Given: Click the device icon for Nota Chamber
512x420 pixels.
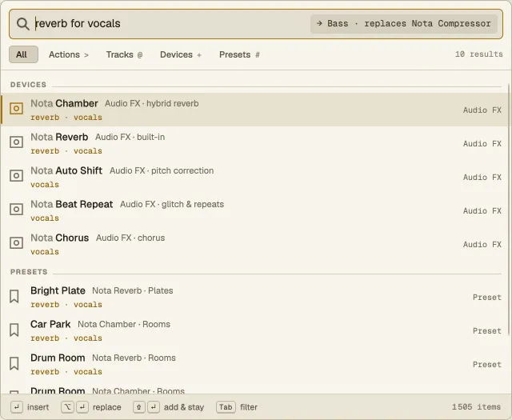Looking at the screenshot, I should click(x=16, y=109).
